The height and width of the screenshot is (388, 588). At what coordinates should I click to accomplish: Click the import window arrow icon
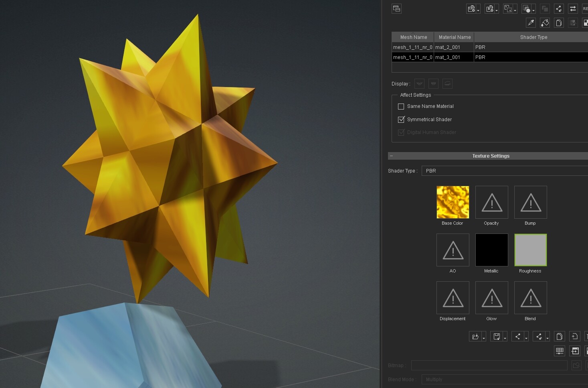coord(575,351)
